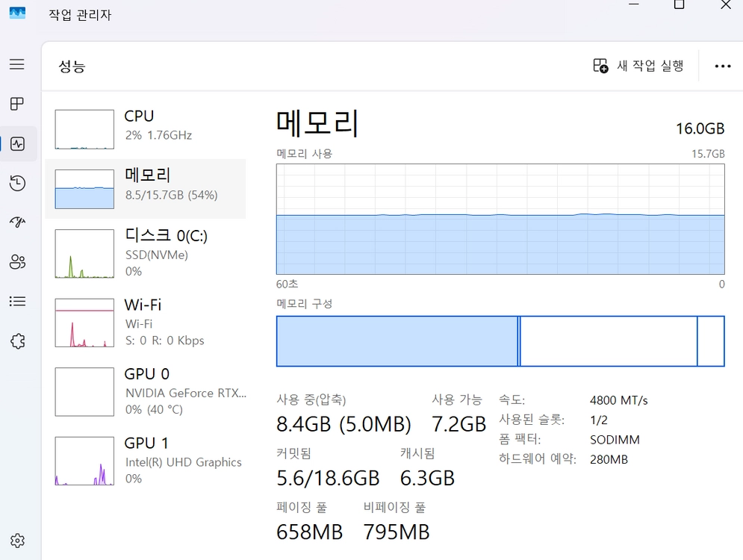Click the 16.0GB total memory label
Image resolution: width=743 pixels, height=560 pixels.
pyautogui.click(x=700, y=128)
